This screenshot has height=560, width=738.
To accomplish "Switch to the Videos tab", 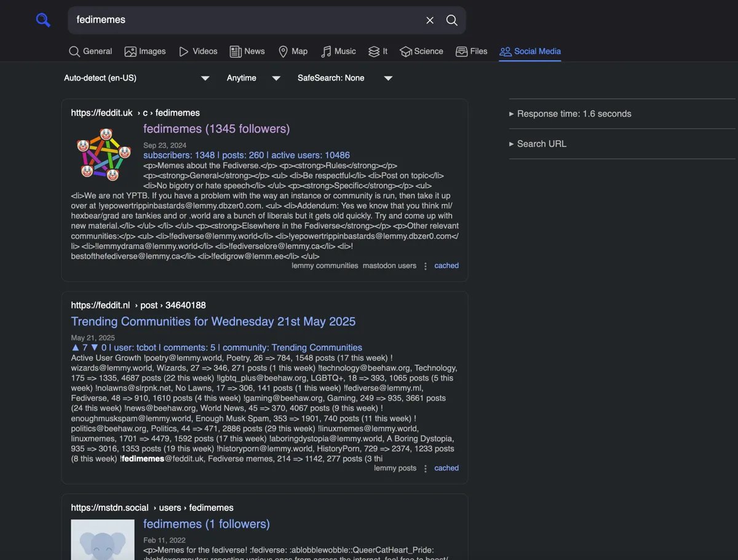I will coord(198,52).
